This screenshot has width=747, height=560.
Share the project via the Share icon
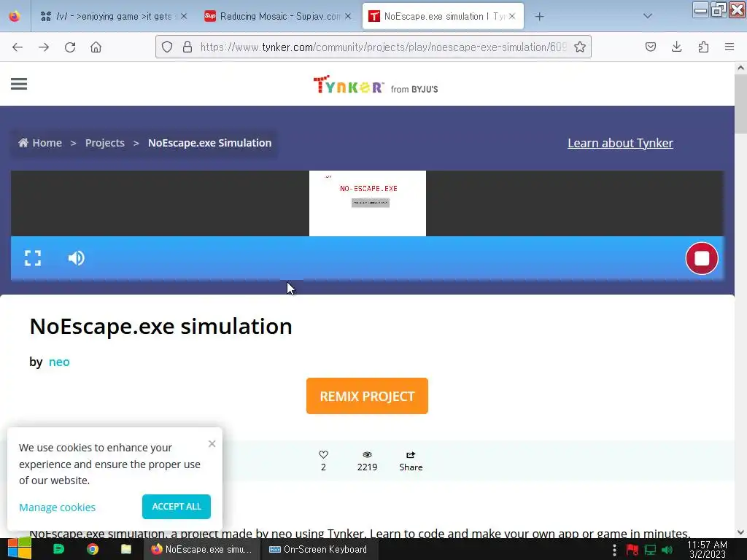coord(411,461)
